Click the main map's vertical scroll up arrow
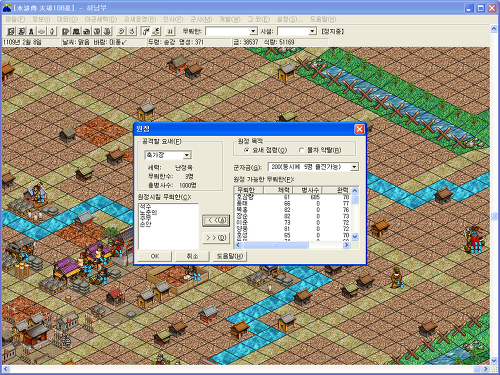The image size is (500, 375). point(494,29)
